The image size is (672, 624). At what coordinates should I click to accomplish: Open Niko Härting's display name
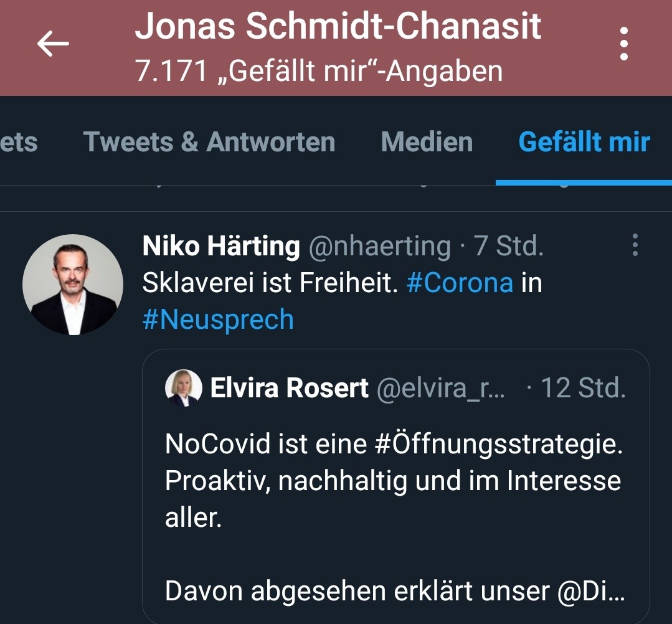coord(221,246)
